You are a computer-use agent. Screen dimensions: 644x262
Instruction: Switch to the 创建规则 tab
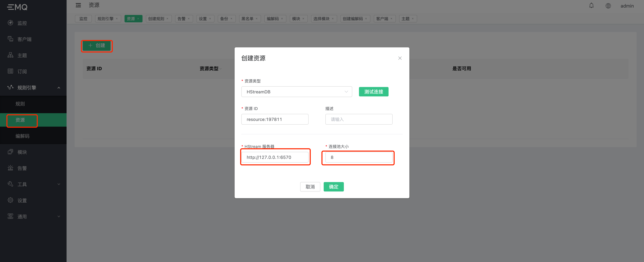[156, 19]
